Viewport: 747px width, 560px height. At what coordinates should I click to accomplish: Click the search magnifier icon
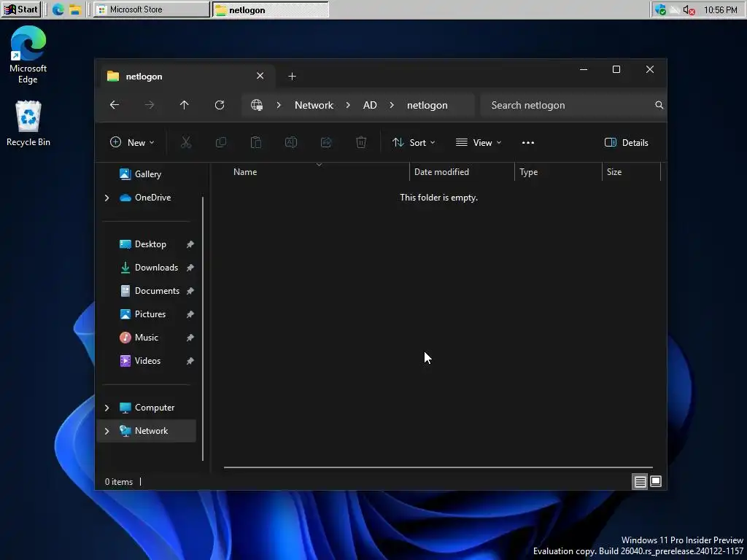coord(659,105)
